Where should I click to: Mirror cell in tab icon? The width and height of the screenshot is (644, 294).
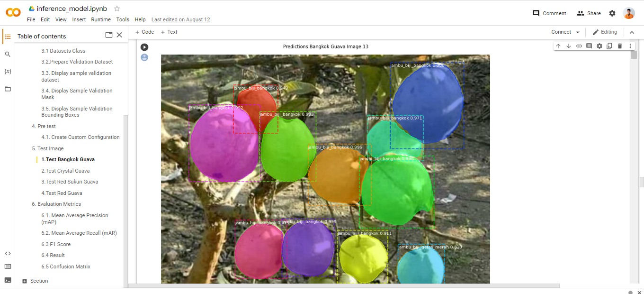pos(609,46)
